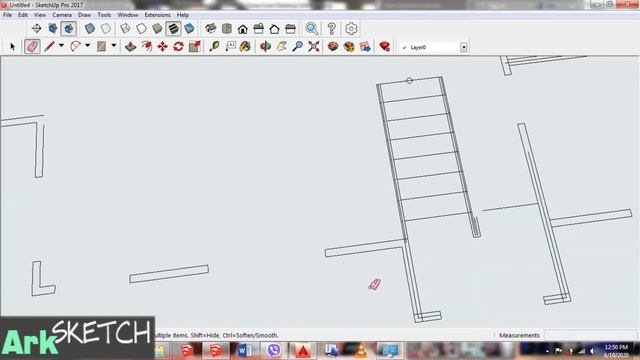
Task: Activate the Eraser tool
Action: (32, 47)
